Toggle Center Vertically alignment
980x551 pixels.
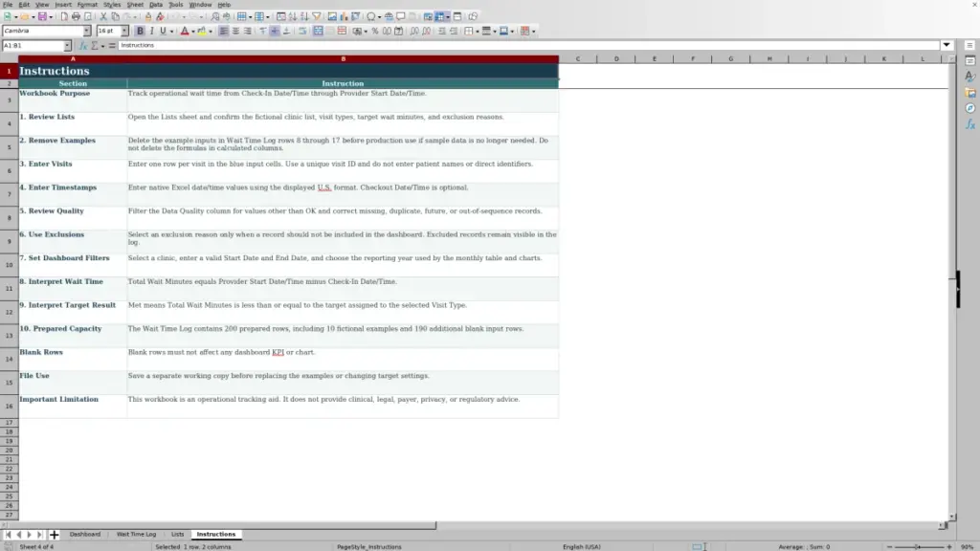275,32
